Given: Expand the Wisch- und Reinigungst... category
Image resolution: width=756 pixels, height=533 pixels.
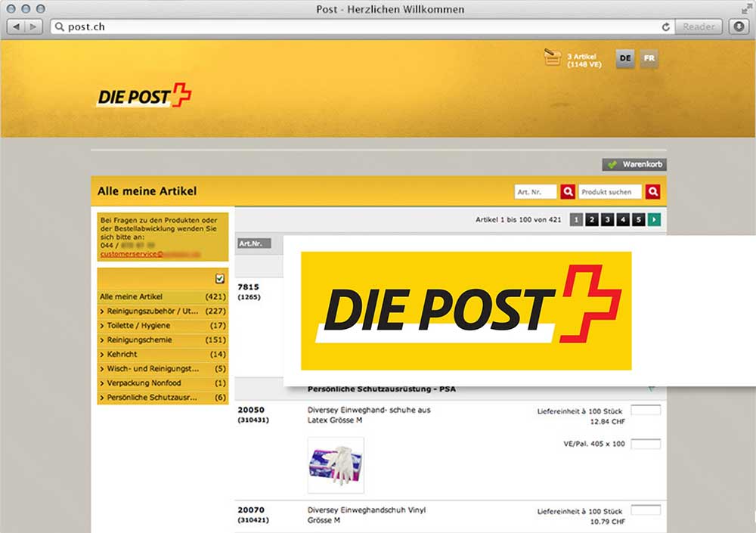Looking at the screenshot, I should [x=163, y=368].
